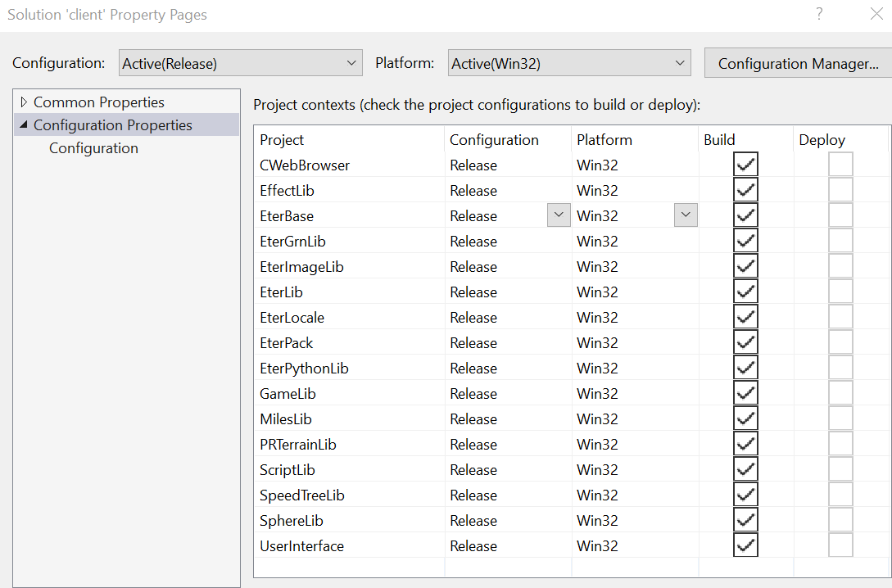Select the EterImageLib project name
Screen dimensions: 892x588
point(301,267)
